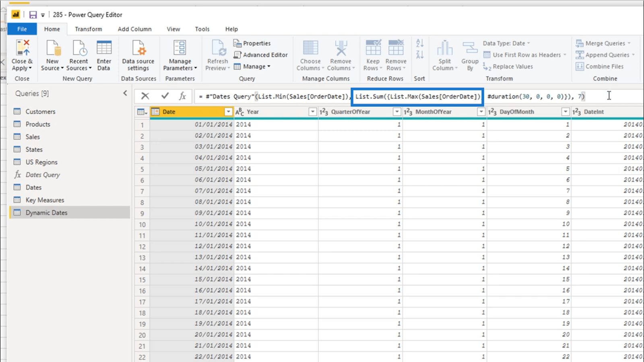Viewport: 644px width, 362px height.
Task: Click the Refresh Preview icon
Action: pyautogui.click(x=218, y=48)
